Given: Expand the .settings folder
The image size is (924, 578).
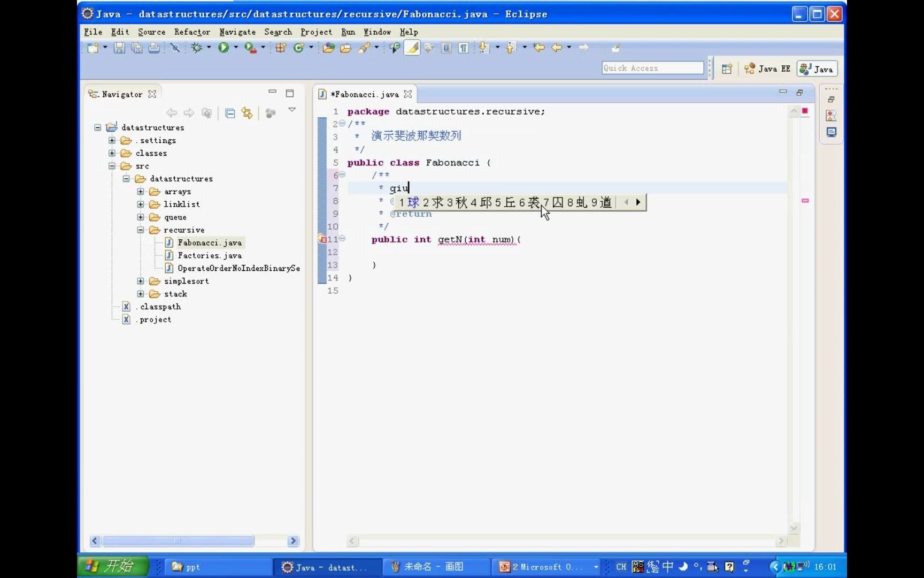Looking at the screenshot, I should pos(112,140).
